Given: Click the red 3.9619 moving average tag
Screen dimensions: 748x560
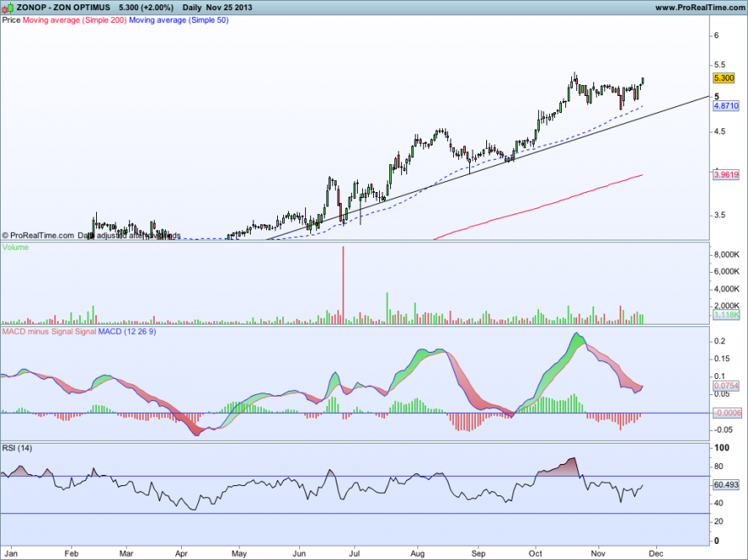Looking at the screenshot, I should (726, 174).
